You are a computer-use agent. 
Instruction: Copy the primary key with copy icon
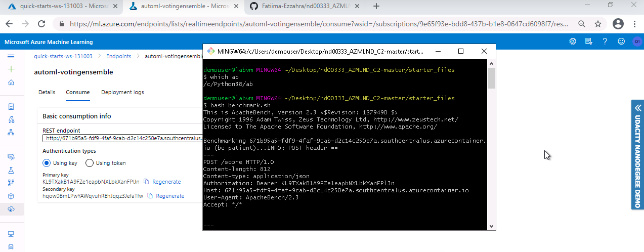[146, 182]
